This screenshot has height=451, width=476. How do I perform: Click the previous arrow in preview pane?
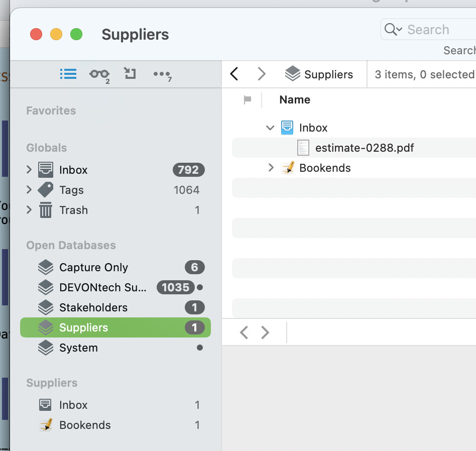pos(244,332)
